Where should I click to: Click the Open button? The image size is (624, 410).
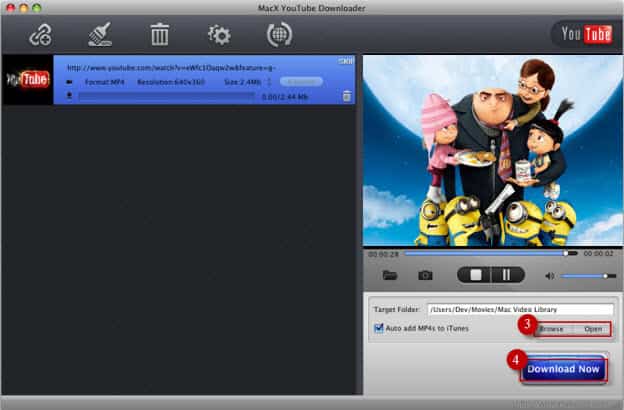[x=593, y=329]
